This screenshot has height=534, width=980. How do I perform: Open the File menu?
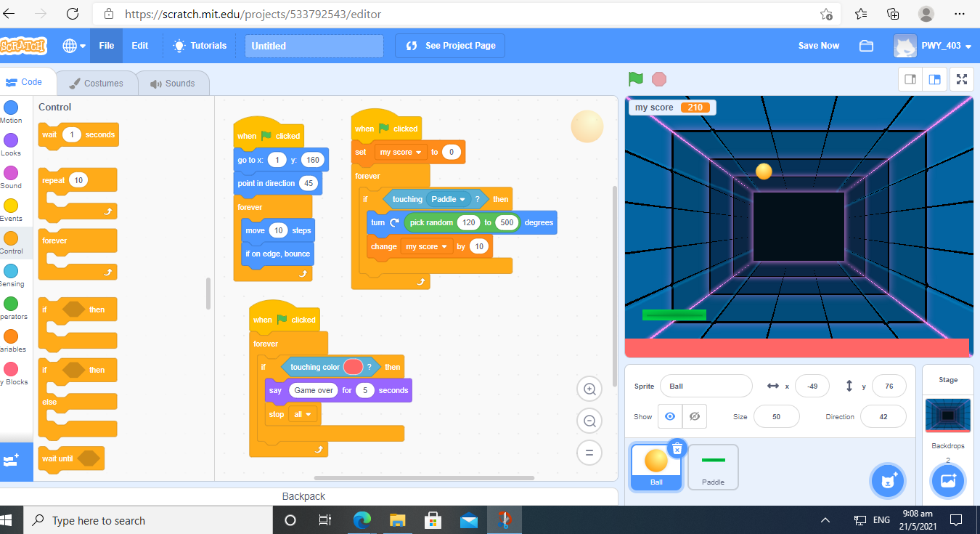click(x=107, y=46)
